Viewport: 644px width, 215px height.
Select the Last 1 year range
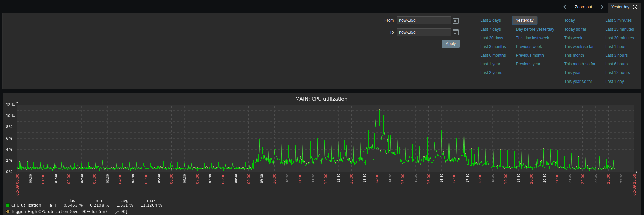pos(490,64)
